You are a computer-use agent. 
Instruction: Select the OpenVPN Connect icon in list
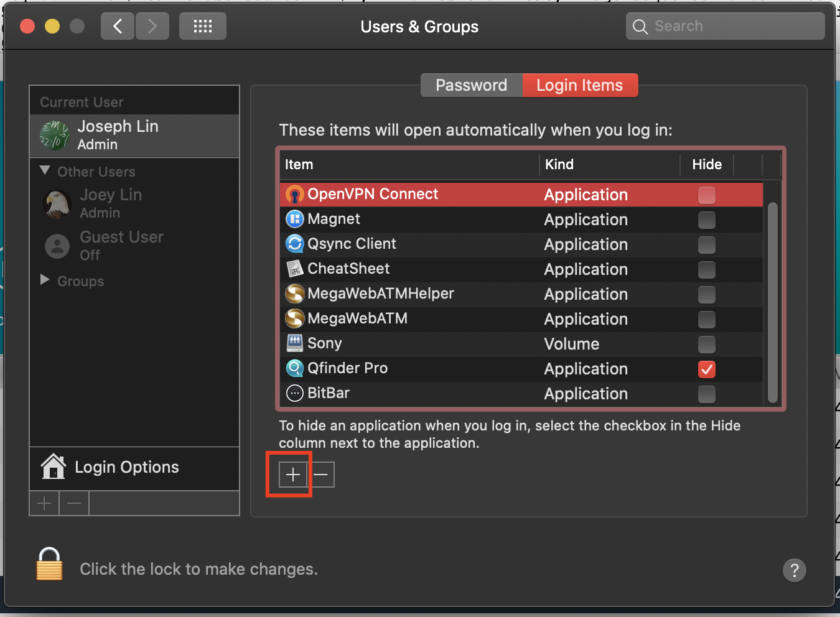pos(294,195)
